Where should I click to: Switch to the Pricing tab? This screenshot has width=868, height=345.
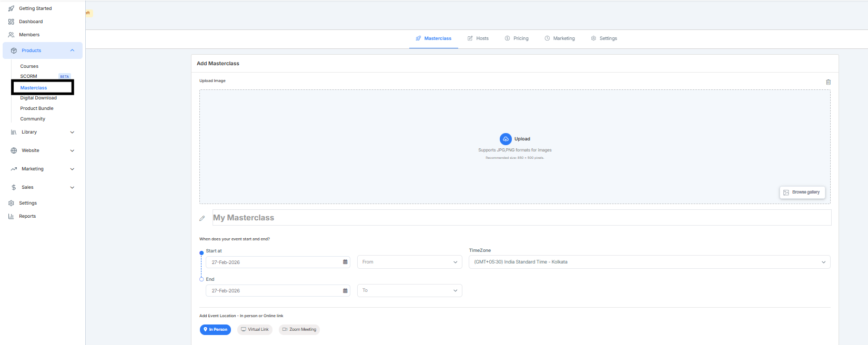click(517, 38)
